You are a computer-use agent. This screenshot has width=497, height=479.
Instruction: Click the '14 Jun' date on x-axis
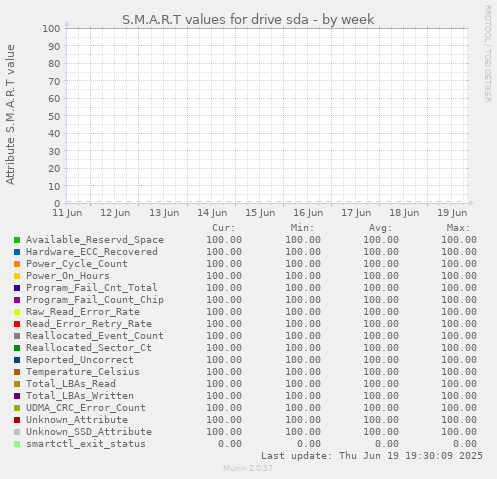pos(212,213)
